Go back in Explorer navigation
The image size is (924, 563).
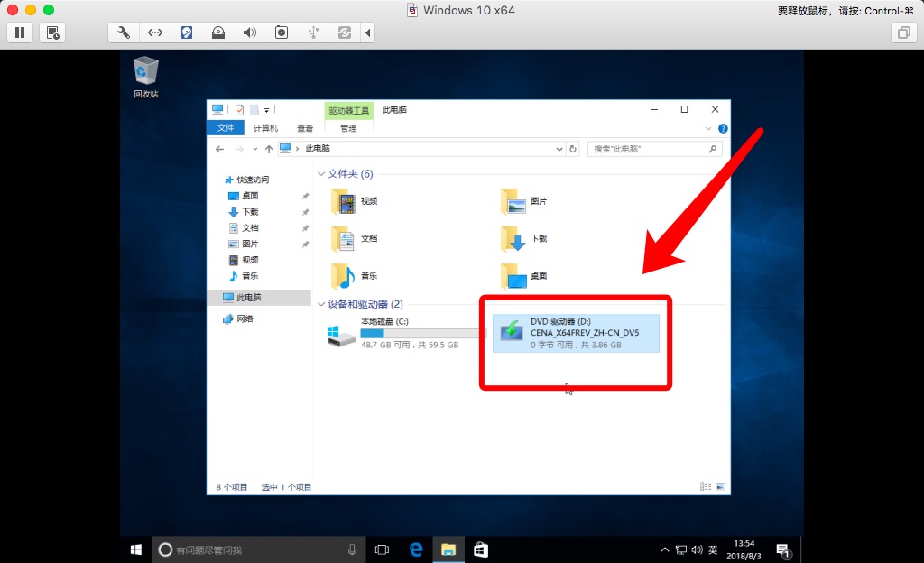pyautogui.click(x=220, y=149)
